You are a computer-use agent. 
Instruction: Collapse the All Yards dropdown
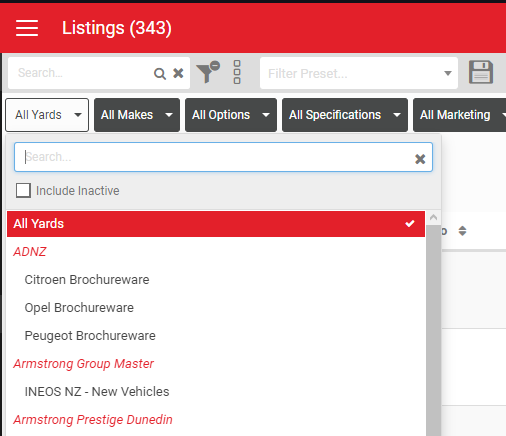[x=47, y=115]
